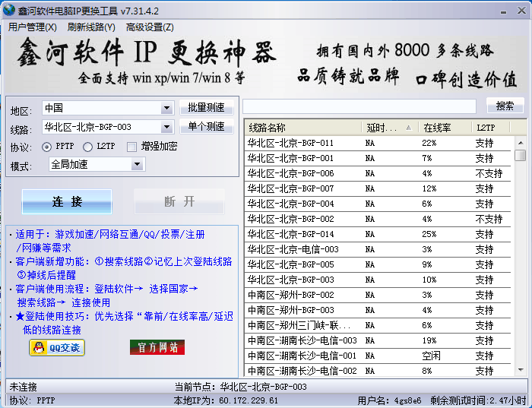This screenshot has width=532, height=408.
Task: Sort by the 延时 column header
Action: [x=390, y=128]
